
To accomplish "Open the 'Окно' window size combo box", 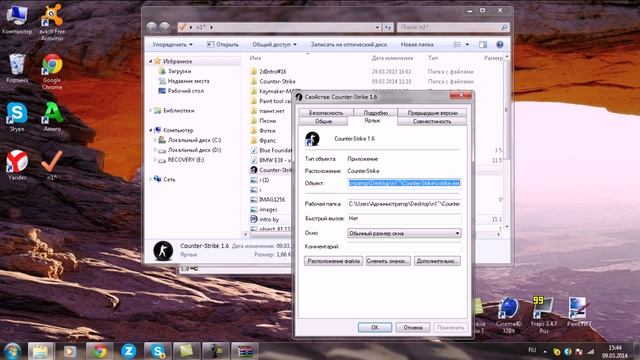I will (404, 233).
